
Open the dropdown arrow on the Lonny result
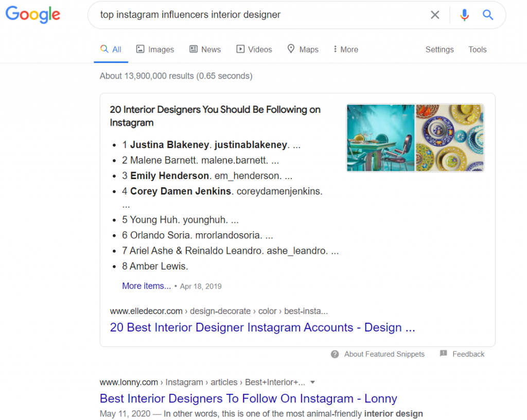pos(312,382)
